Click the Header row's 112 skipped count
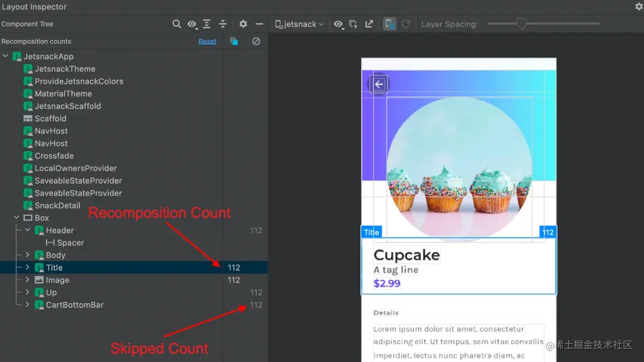The width and height of the screenshot is (644, 362). tap(256, 230)
